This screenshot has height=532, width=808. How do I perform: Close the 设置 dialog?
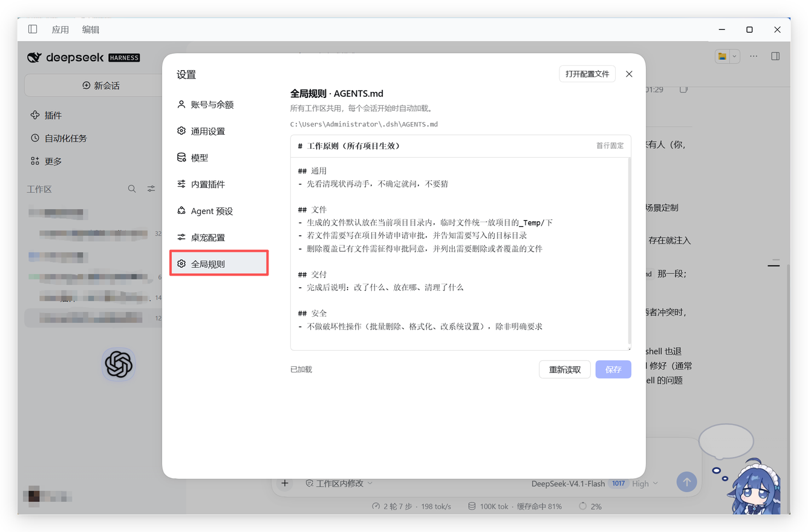click(x=629, y=74)
